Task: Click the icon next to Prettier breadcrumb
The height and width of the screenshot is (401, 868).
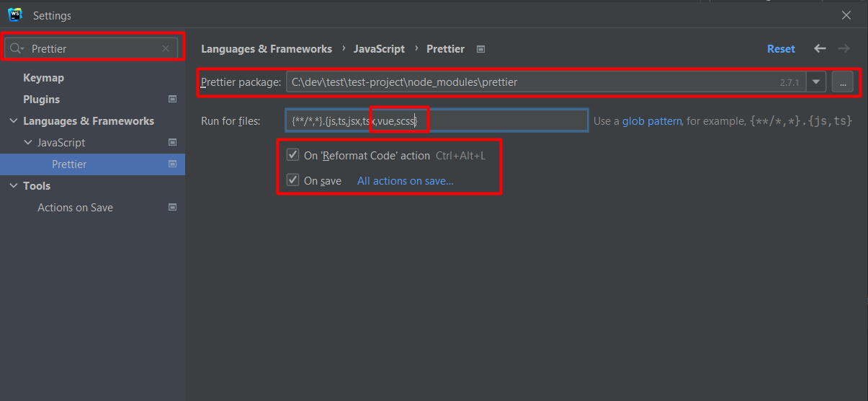Action: [481, 49]
